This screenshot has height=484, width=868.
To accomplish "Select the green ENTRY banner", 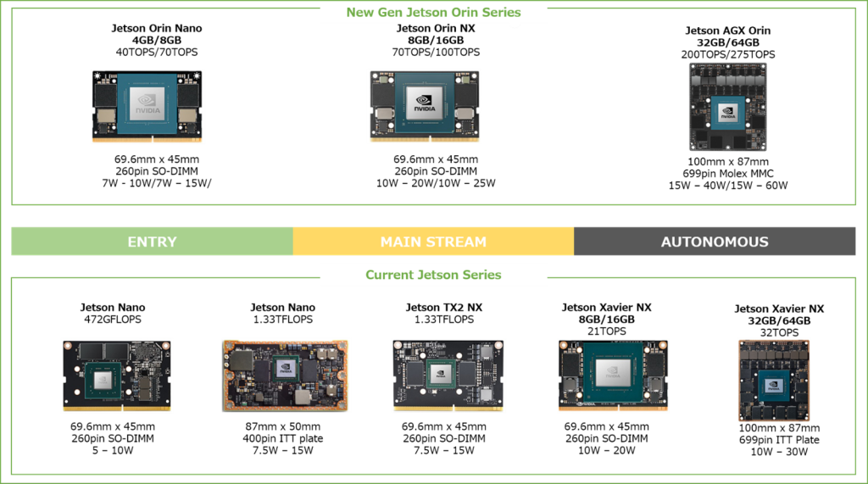I will click(x=153, y=242).
